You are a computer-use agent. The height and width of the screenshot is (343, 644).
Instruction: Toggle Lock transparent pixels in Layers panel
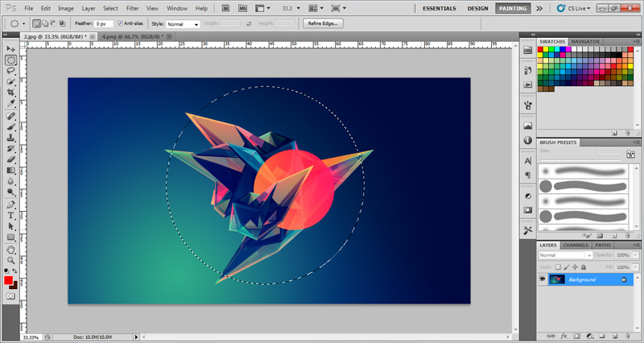point(558,267)
